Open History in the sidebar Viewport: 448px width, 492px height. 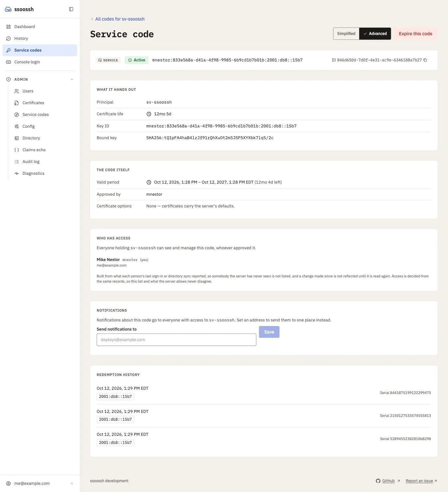click(x=40, y=39)
